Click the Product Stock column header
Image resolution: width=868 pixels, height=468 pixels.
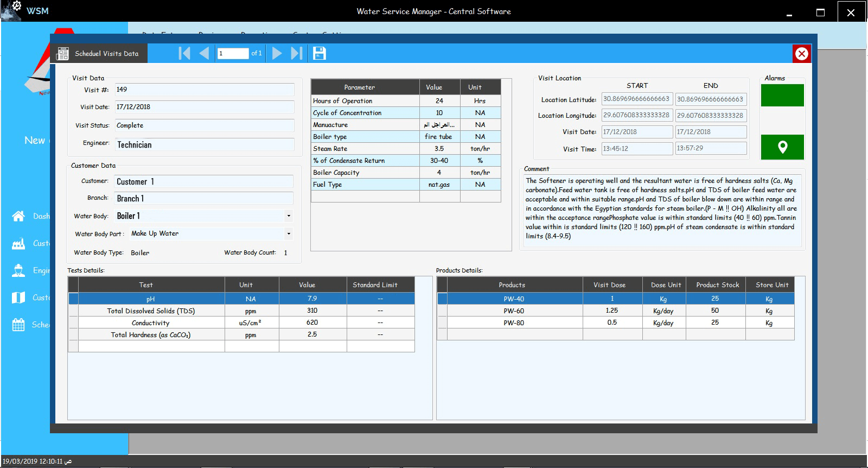click(717, 285)
